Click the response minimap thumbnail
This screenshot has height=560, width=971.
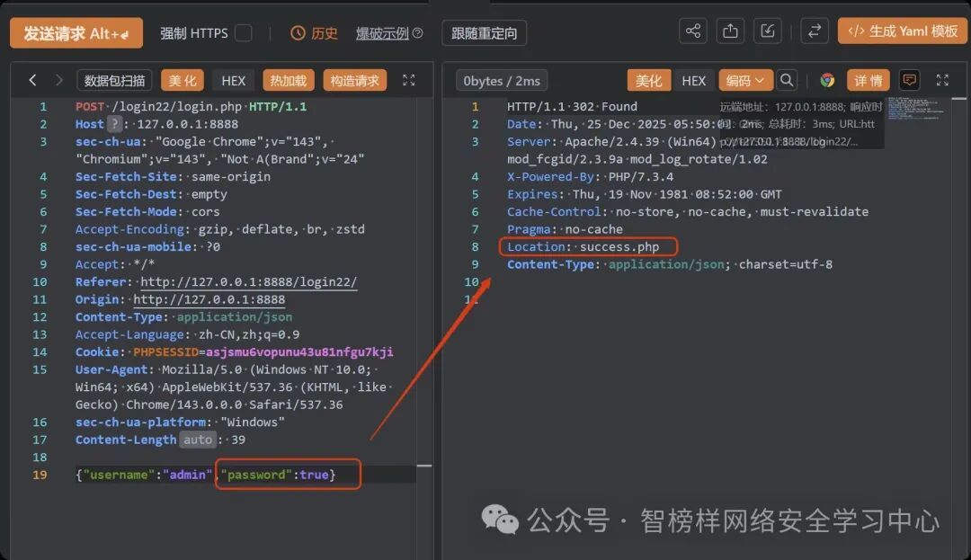915,109
